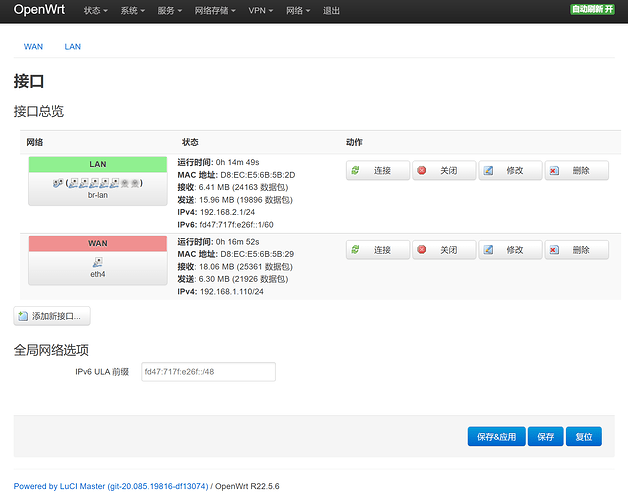
Task: Click the eth4 port icon under WAN
Action: [98, 262]
